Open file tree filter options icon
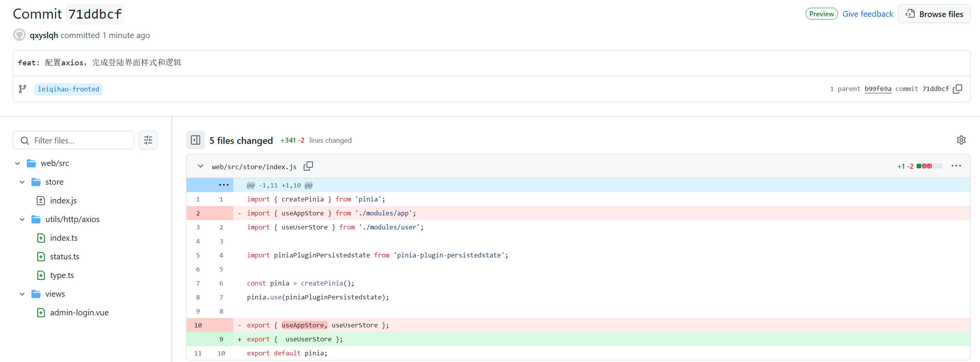 (148, 140)
